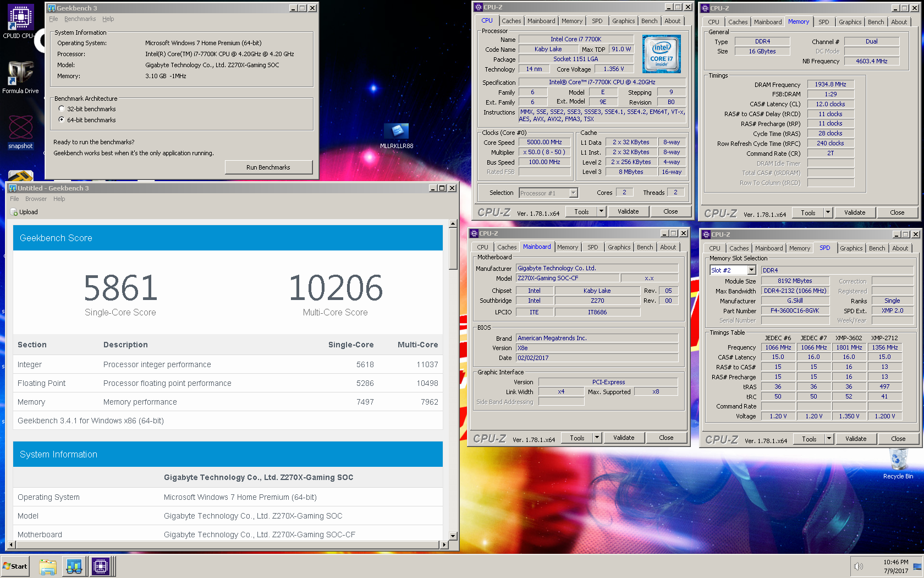The width and height of the screenshot is (924, 578).
Task: Click Close button in Mainboard window
Action: click(666, 438)
